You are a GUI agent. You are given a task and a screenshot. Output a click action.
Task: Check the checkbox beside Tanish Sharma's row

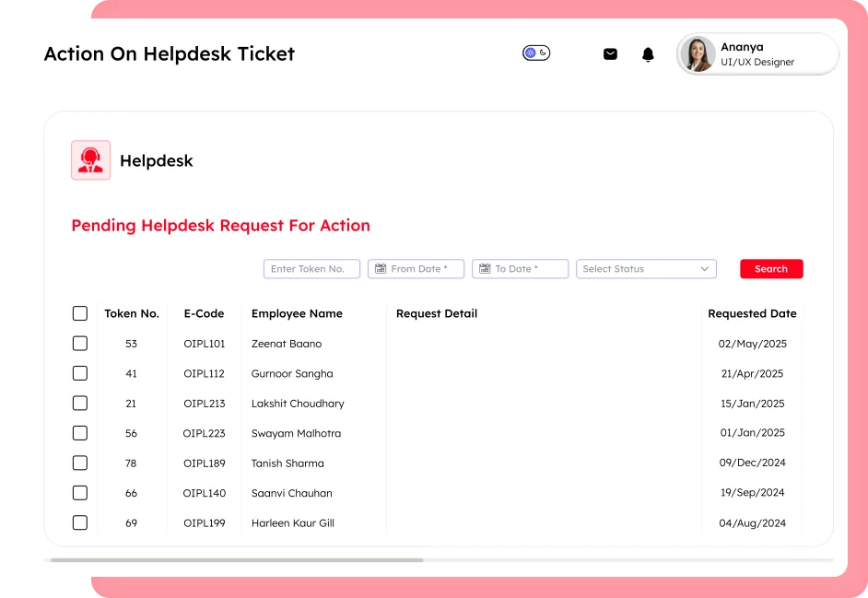(79, 463)
